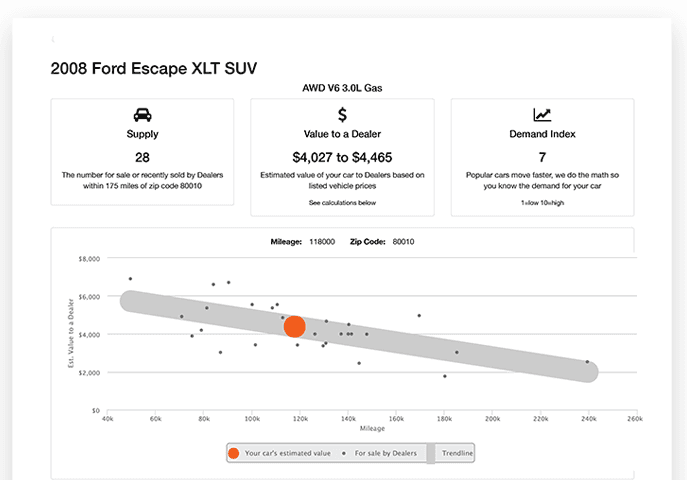Click the 'AWD V6 3.0L Gas' subtitle

(x=342, y=88)
